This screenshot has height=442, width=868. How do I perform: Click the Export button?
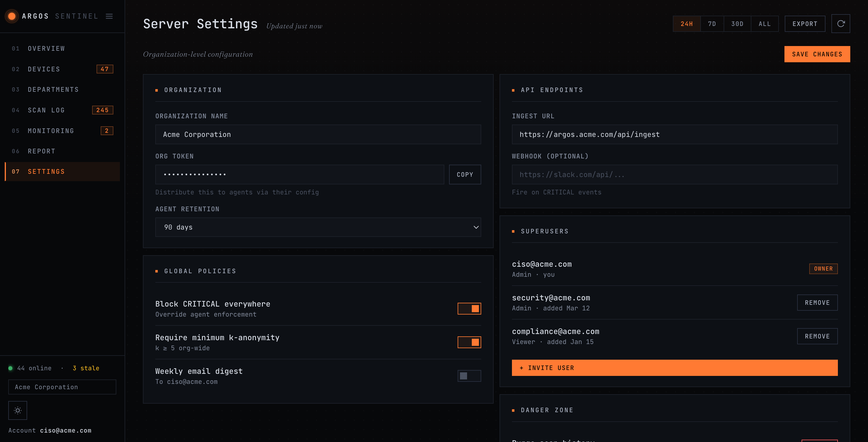(805, 24)
